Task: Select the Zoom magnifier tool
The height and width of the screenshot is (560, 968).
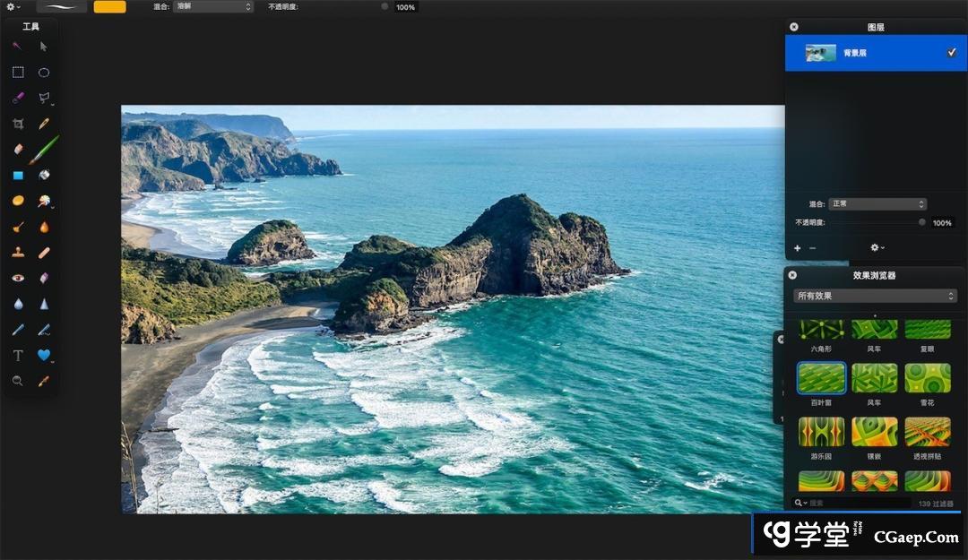Action: pos(18,381)
